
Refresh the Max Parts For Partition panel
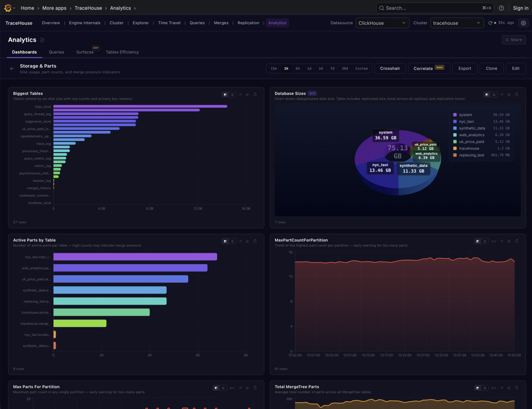[x=255, y=388]
